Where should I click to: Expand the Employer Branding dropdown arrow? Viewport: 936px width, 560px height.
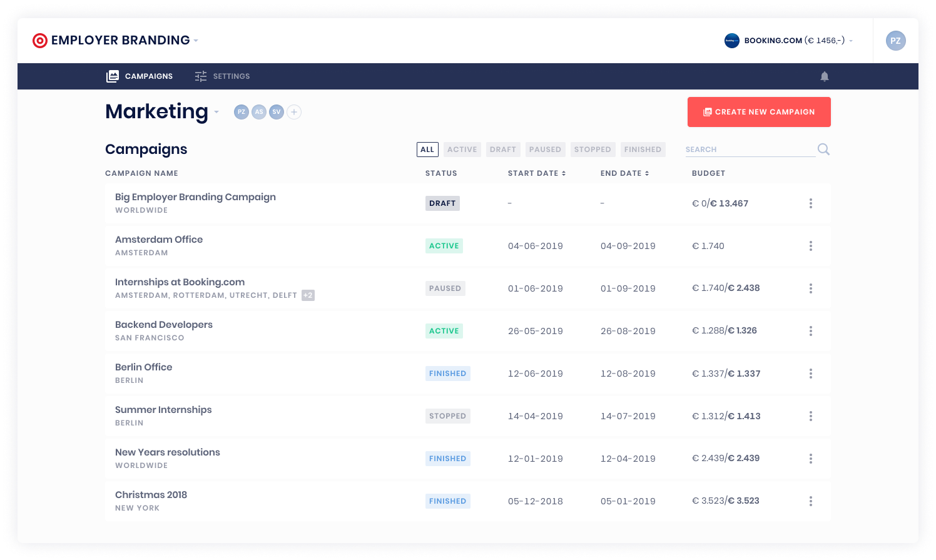pyautogui.click(x=196, y=41)
